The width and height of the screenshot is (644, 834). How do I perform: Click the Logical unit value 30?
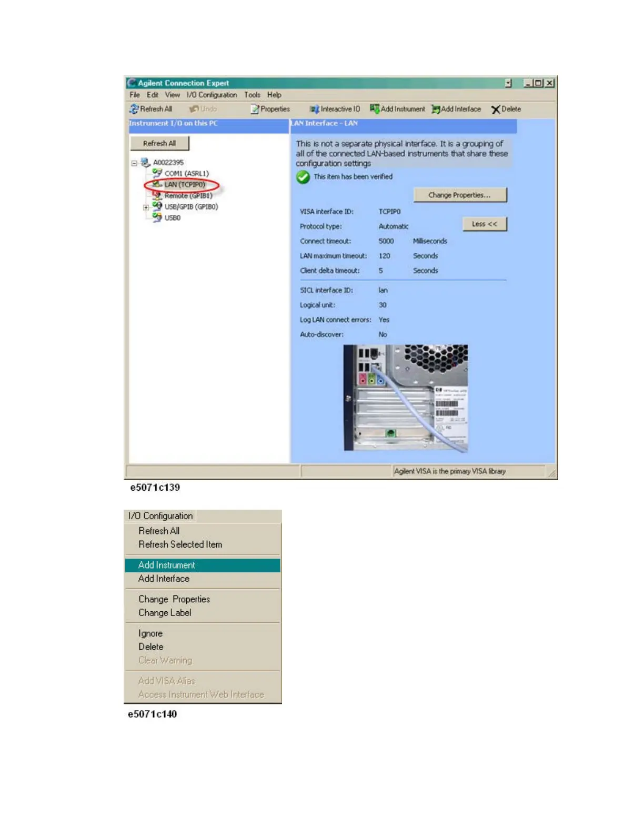click(x=383, y=305)
